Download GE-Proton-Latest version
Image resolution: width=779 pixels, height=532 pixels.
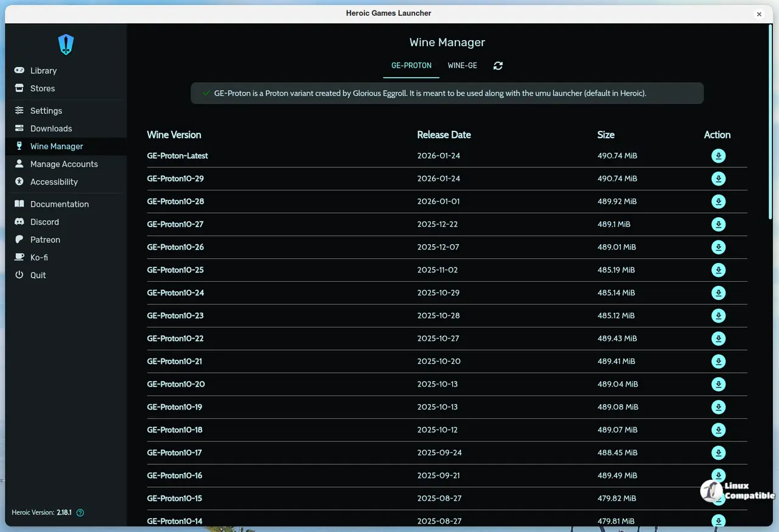point(718,156)
